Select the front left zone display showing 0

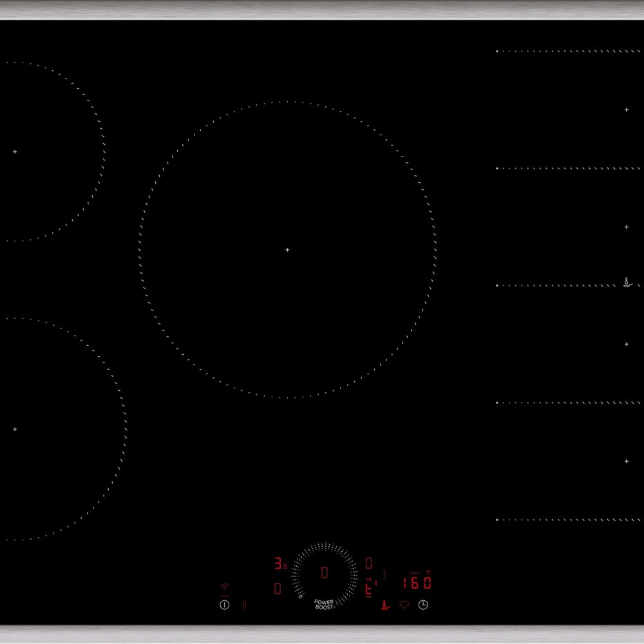pyautogui.click(x=278, y=588)
